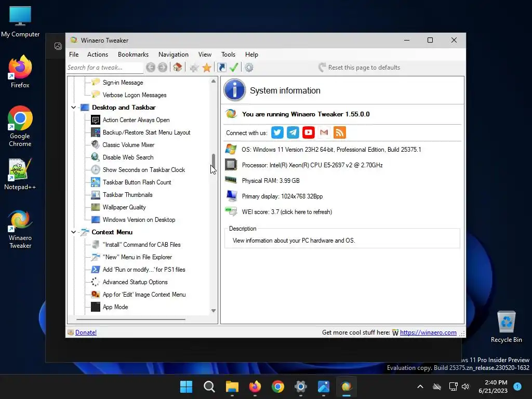Click the grey add bookmark star icon
The height and width of the screenshot is (399, 532).
(194, 68)
